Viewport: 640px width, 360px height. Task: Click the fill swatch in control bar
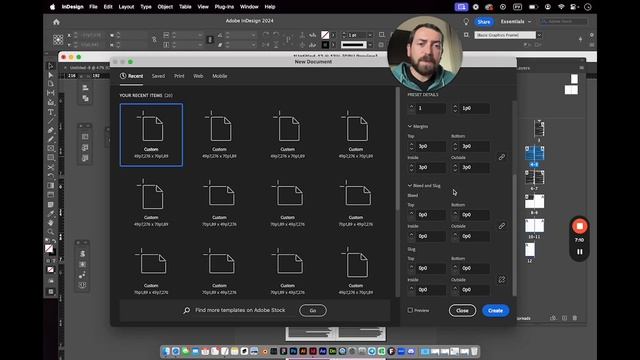point(325,35)
